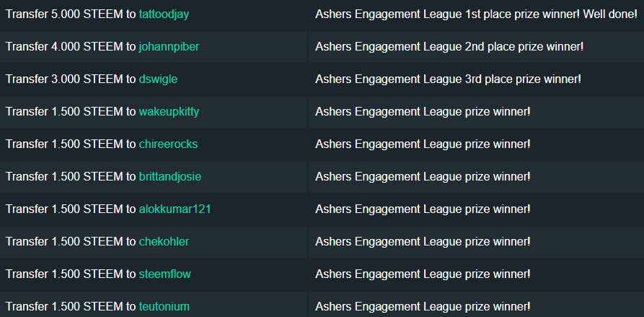644x317 pixels.
Task: Visit the wakeupkitty account link
Action: (169, 111)
